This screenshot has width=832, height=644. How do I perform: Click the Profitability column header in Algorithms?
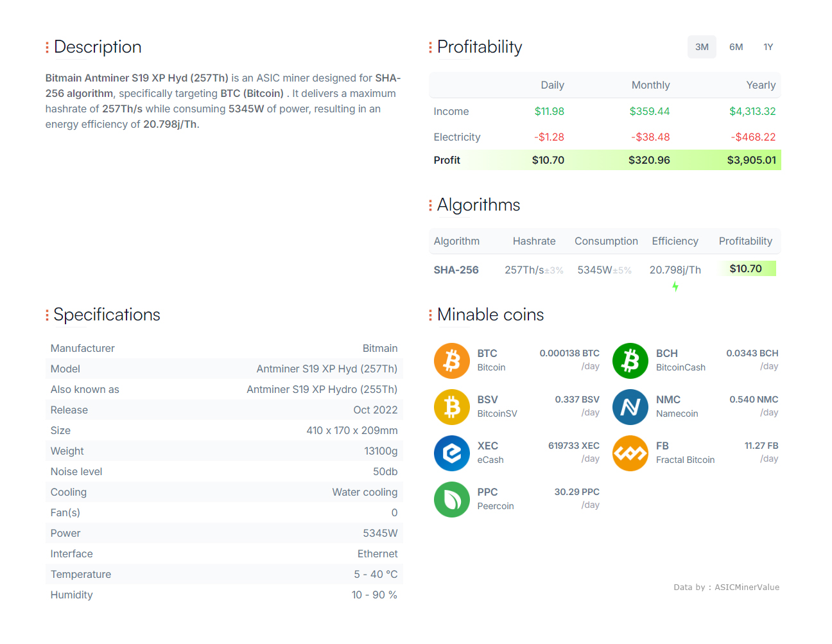(745, 241)
